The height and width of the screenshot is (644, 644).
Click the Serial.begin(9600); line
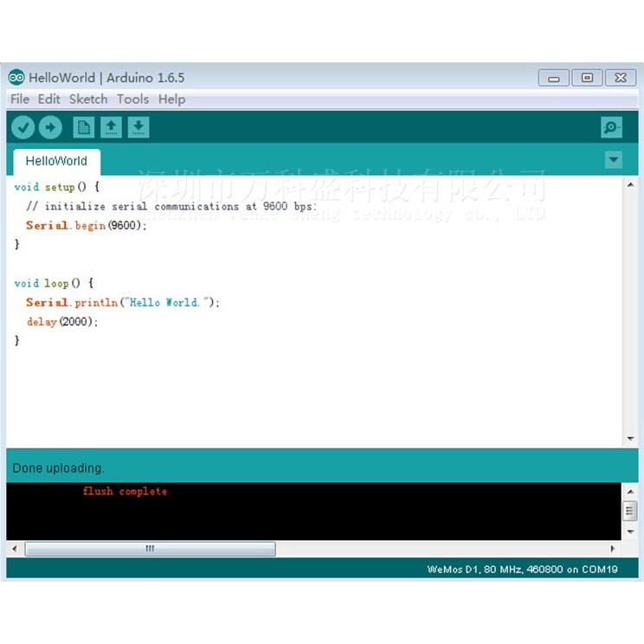pos(87,225)
